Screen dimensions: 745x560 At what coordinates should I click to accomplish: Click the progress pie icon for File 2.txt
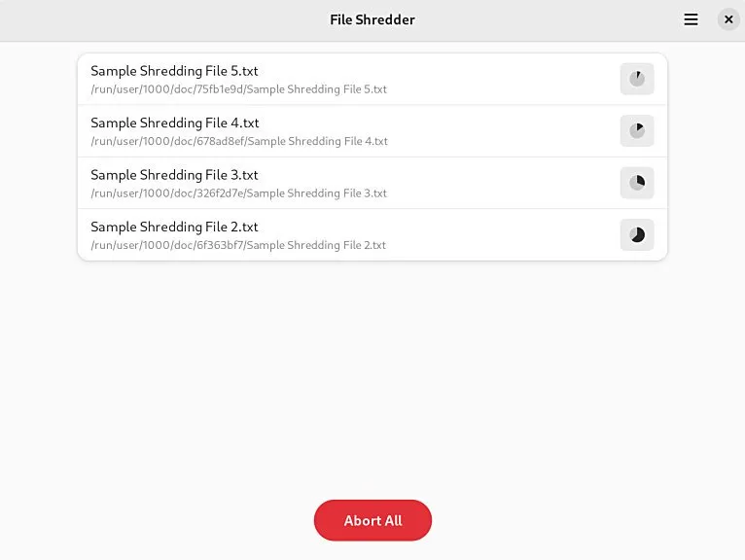[x=637, y=234]
